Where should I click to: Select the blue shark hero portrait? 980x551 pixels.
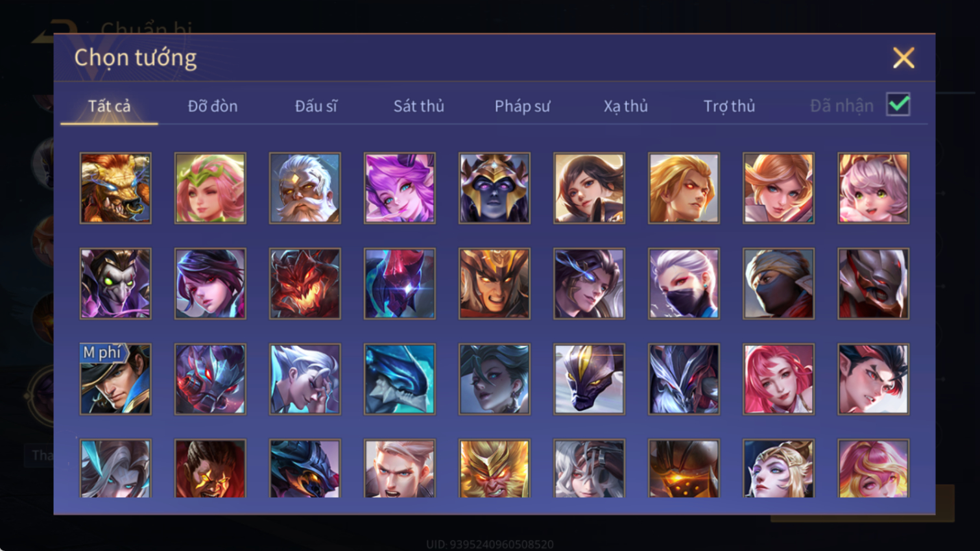coord(400,379)
